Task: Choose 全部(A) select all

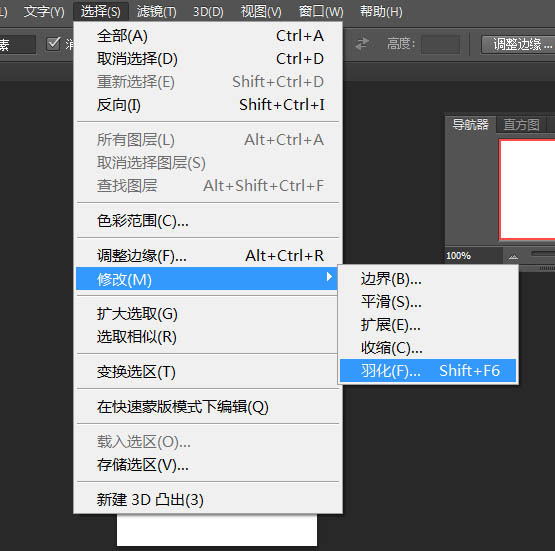Action: [208, 36]
